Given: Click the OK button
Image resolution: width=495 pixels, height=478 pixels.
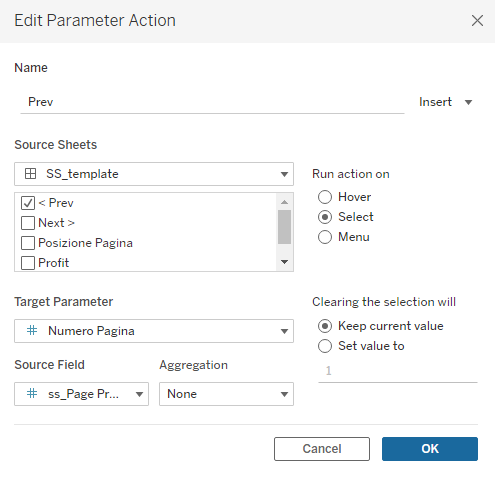Looking at the screenshot, I should 430,449.
